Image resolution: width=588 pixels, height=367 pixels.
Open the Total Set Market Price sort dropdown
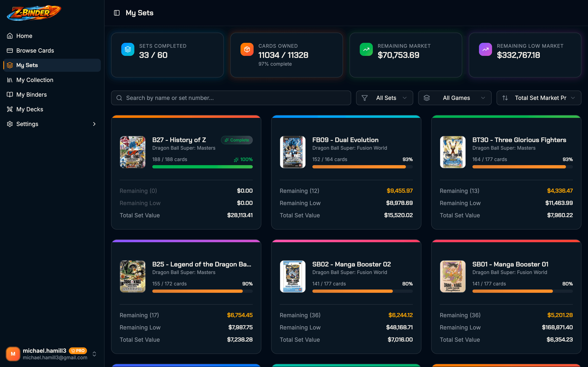pos(538,98)
